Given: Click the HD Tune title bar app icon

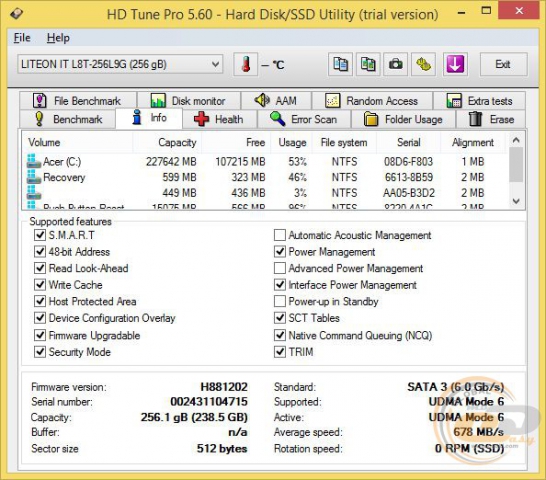Looking at the screenshot, I should coord(16,14).
